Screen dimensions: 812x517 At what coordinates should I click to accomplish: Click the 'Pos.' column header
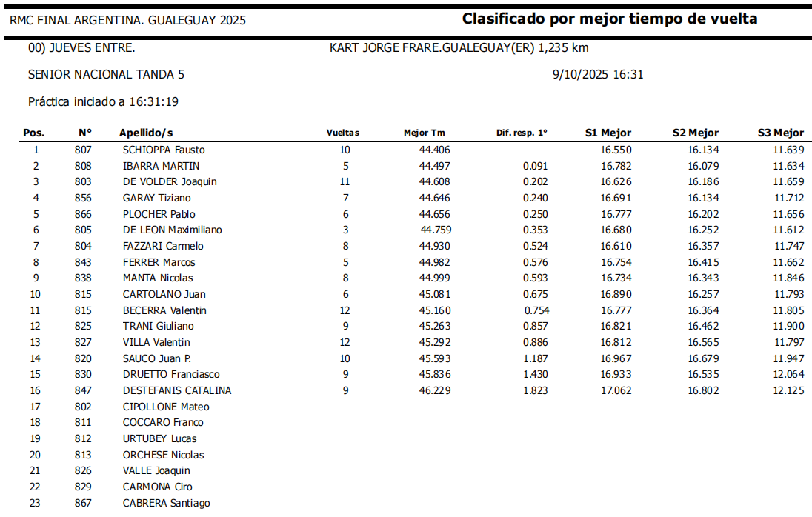(34, 133)
